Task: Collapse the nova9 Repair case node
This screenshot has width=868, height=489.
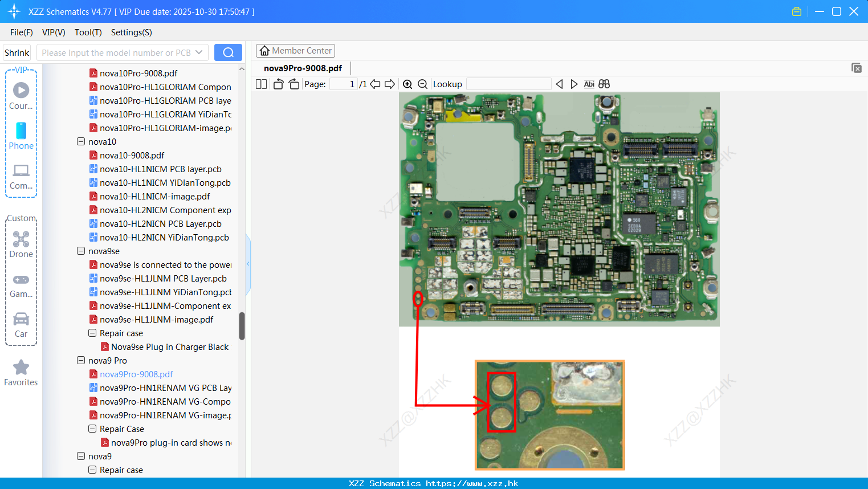Action: (92, 470)
